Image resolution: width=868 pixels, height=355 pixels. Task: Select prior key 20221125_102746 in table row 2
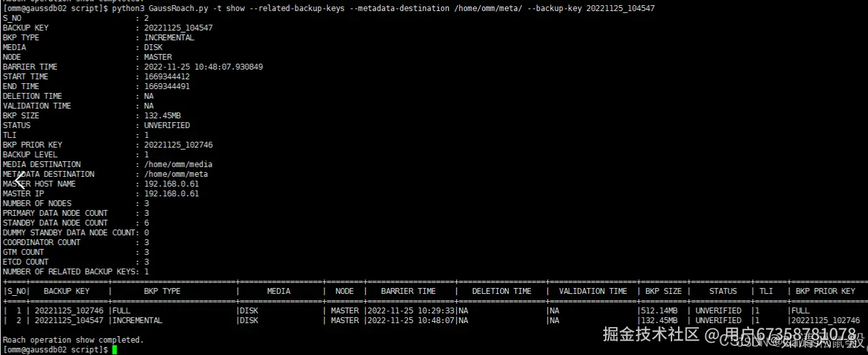(825, 321)
